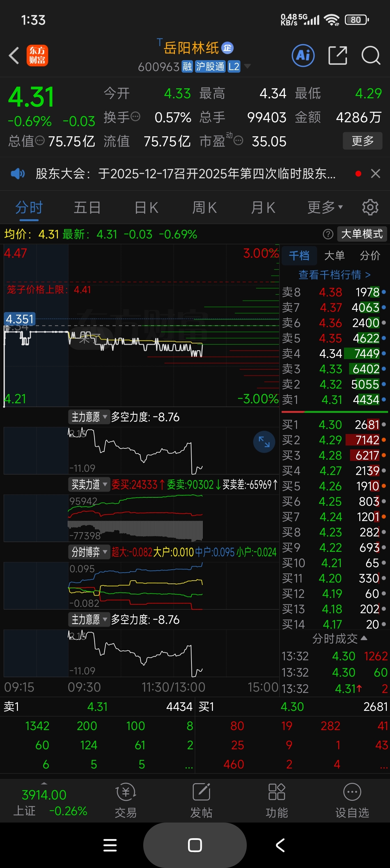Switch to 日K tab
The image size is (390, 868).
click(146, 207)
